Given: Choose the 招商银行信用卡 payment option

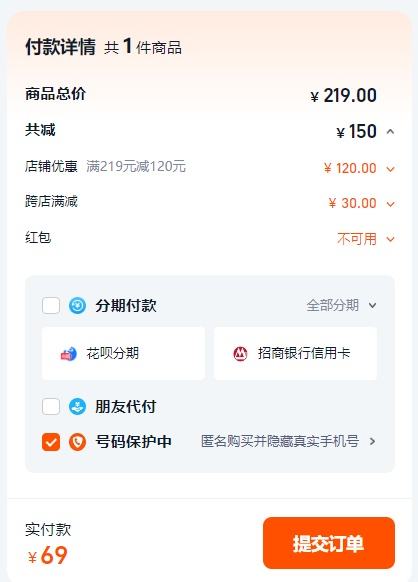Looking at the screenshot, I should [x=295, y=353].
